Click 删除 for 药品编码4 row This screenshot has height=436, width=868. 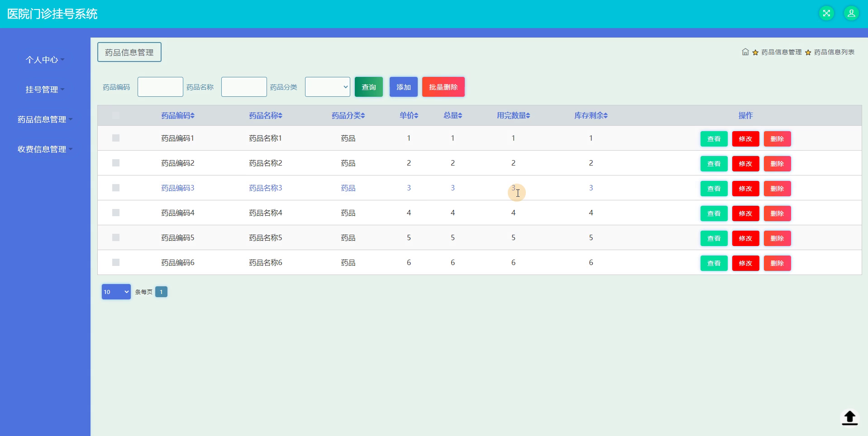point(777,213)
